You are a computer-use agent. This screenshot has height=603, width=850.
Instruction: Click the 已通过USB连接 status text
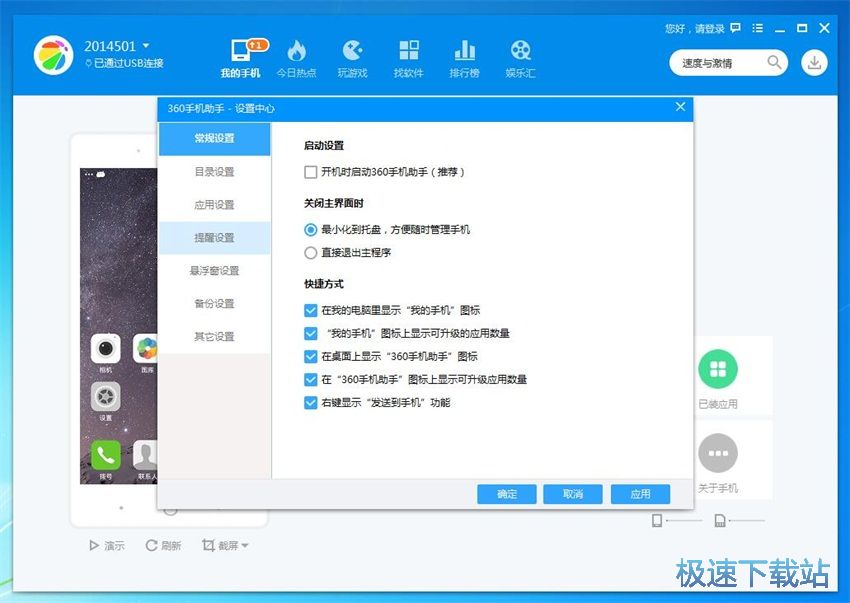click(128, 63)
